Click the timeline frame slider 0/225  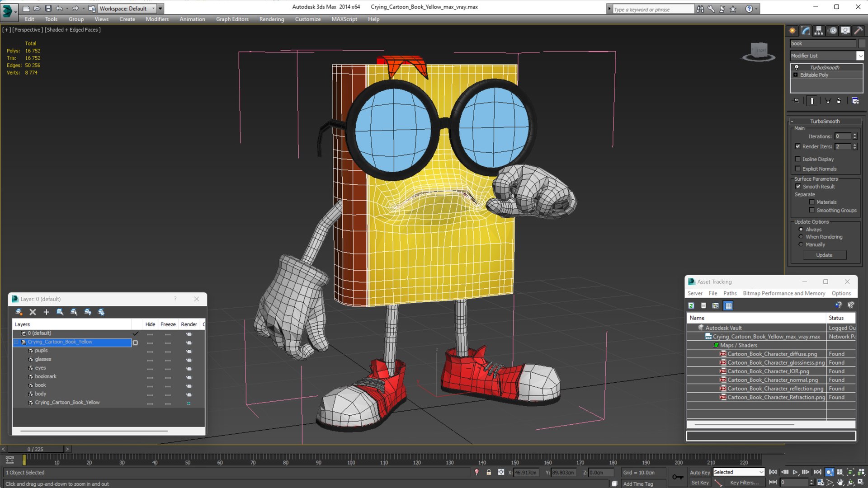point(35,449)
